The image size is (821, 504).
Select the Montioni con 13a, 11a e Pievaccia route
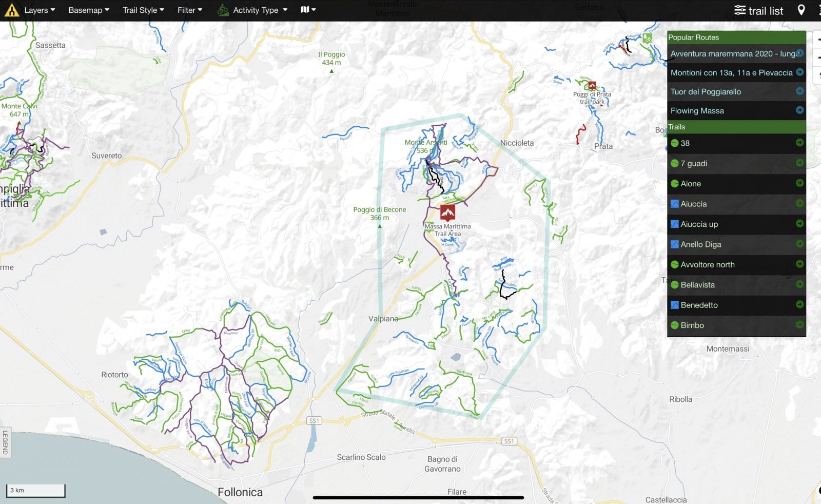click(x=732, y=72)
